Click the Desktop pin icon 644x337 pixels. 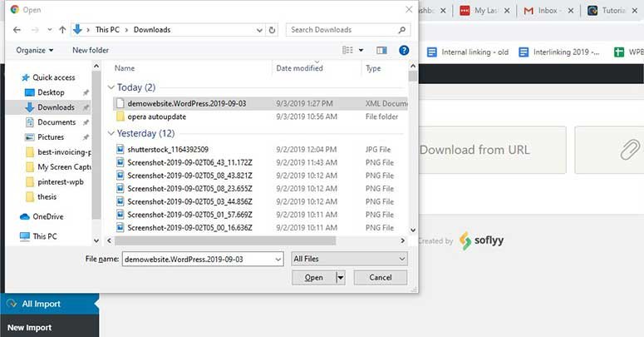pos(86,92)
